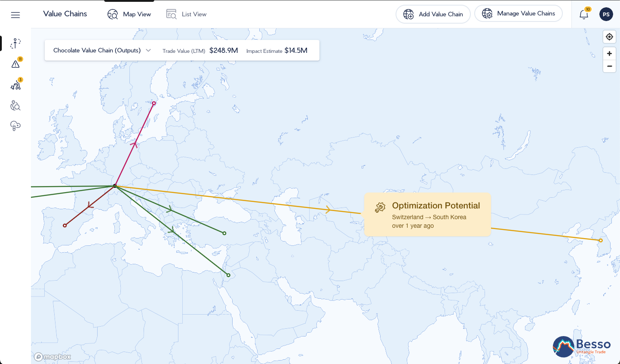Open the cloud signpost icon in sidebar
The image size is (620, 364).
(15, 125)
